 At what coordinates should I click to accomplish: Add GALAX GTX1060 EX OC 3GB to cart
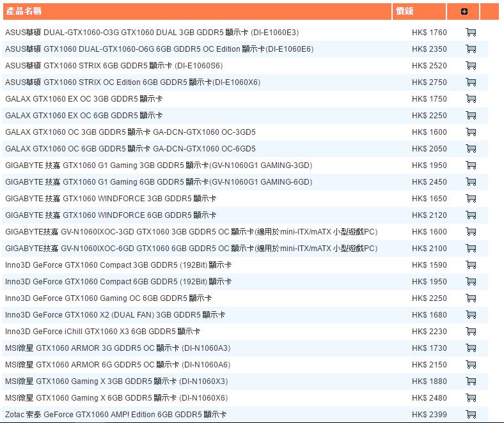pyautogui.click(x=471, y=98)
